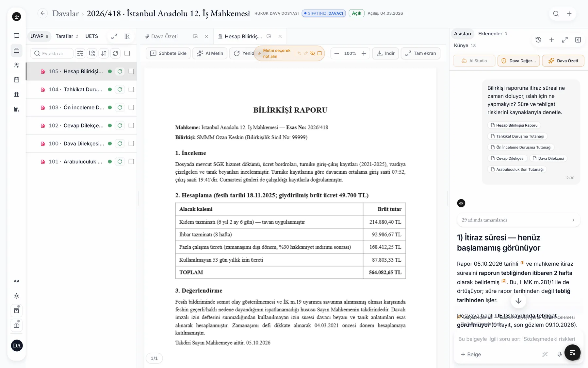This screenshot has height=368, width=588.
Task: Toggle the select-all checkbox in the list toolbar
Action: (127, 53)
